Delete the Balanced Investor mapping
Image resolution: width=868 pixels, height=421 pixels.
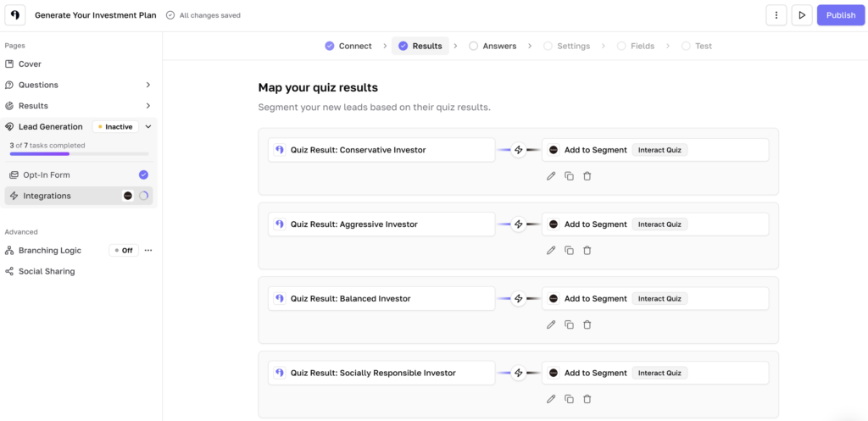point(587,324)
